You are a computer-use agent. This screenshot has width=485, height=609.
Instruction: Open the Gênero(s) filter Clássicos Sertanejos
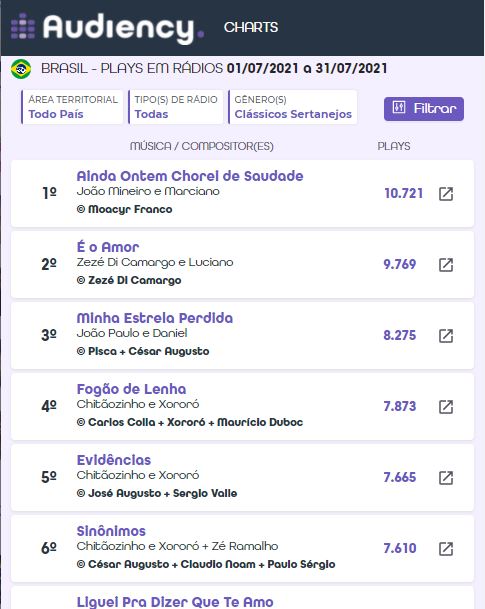(x=293, y=107)
